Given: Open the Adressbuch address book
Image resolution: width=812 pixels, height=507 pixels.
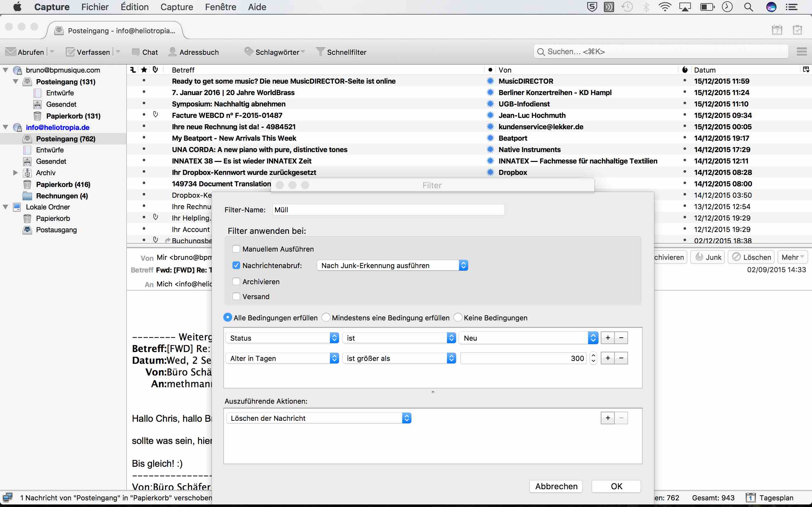Looking at the screenshot, I should (193, 52).
